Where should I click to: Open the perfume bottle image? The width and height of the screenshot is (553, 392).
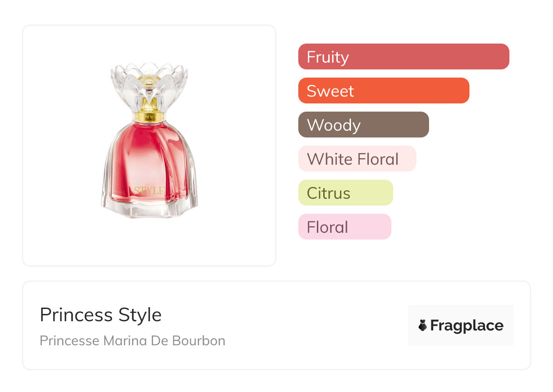pyautogui.click(x=149, y=141)
